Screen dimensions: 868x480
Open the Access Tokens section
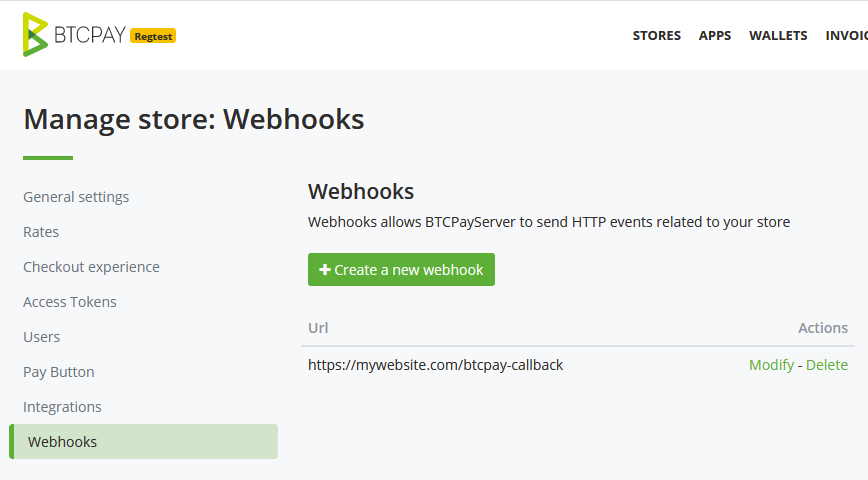tap(70, 302)
